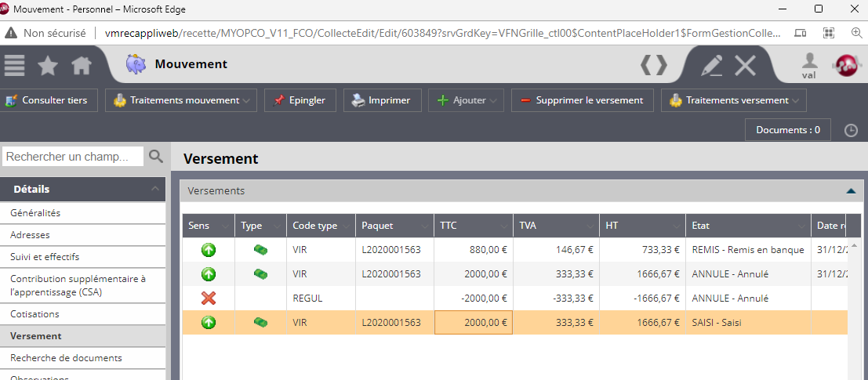Open Code type column filter dropdown
Viewport: 868px width, 380px height.
tap(346, 226)
